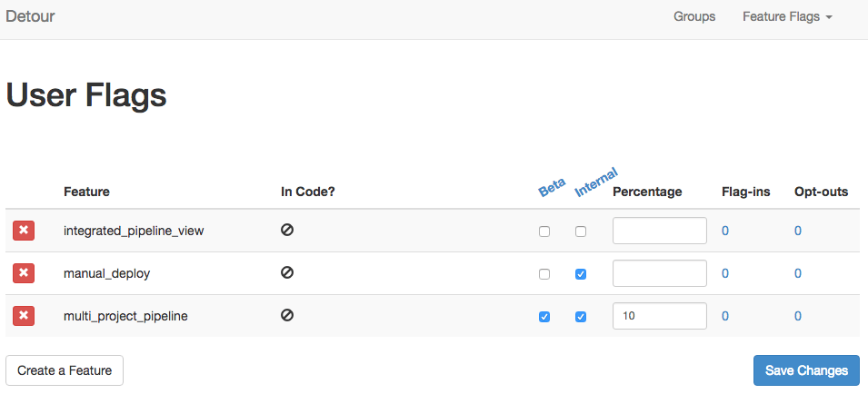
Task: Click In Code icon for multi_project_pipeline
Action: (287, 315)
